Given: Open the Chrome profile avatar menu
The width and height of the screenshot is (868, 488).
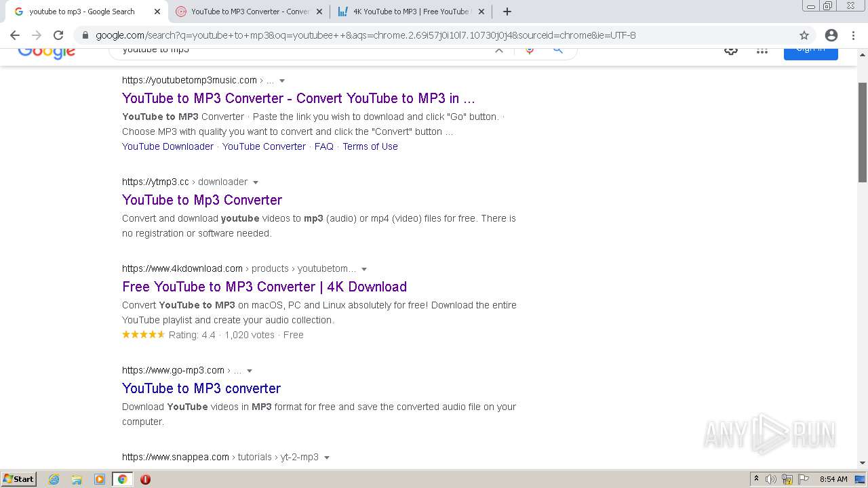Looking at the screenshot, I should point(831,35).
